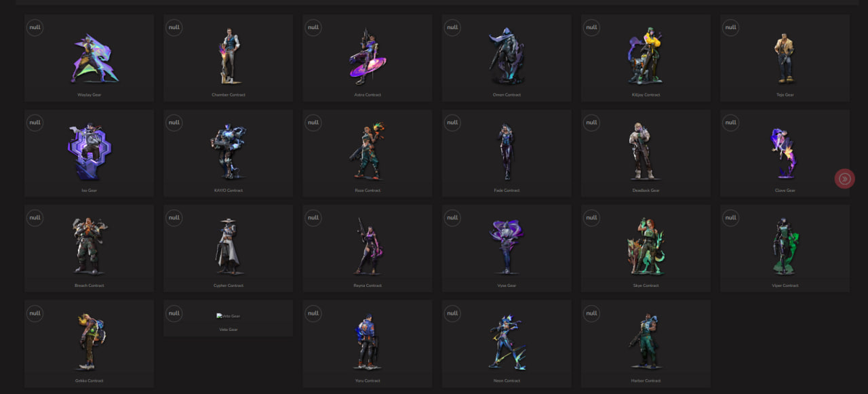Select the null badge on Killjoy Contract card
868x394 pixels.
pos(591,28)
